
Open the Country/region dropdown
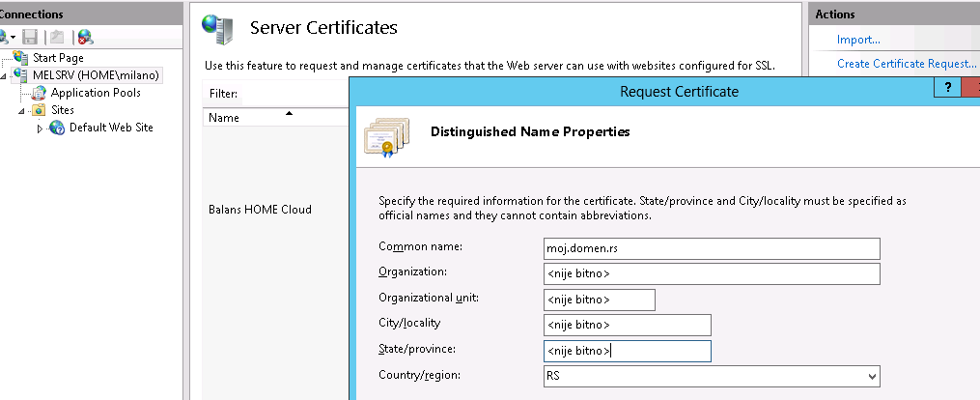coord(872,376)
